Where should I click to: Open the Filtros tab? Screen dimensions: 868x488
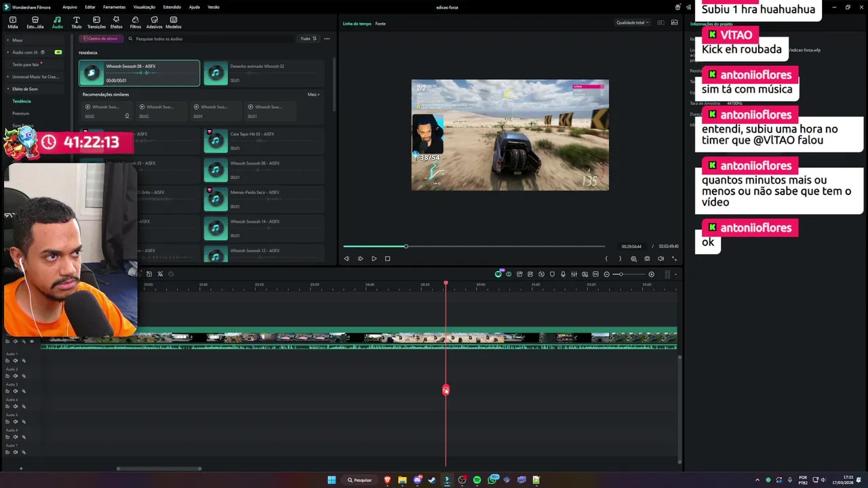tap(135, 22)
